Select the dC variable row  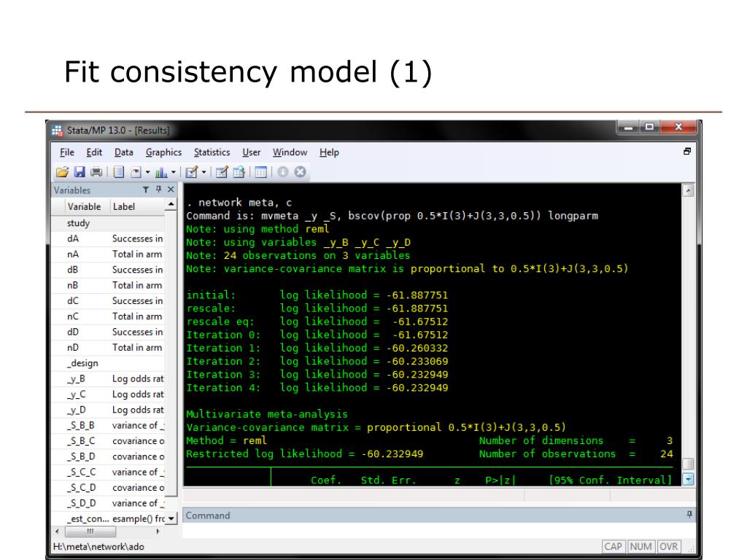[x=109, y=301]
